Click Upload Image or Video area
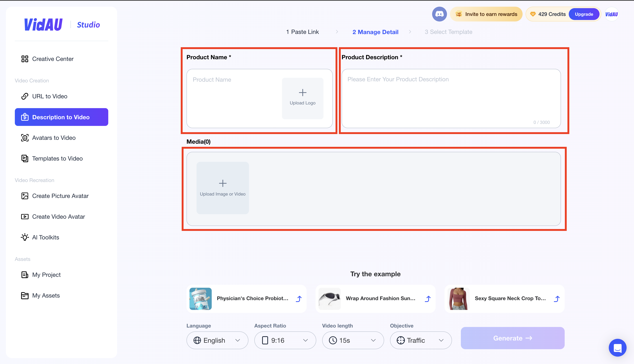The width and height of the screenshot is (634, 364). [222, 188]
